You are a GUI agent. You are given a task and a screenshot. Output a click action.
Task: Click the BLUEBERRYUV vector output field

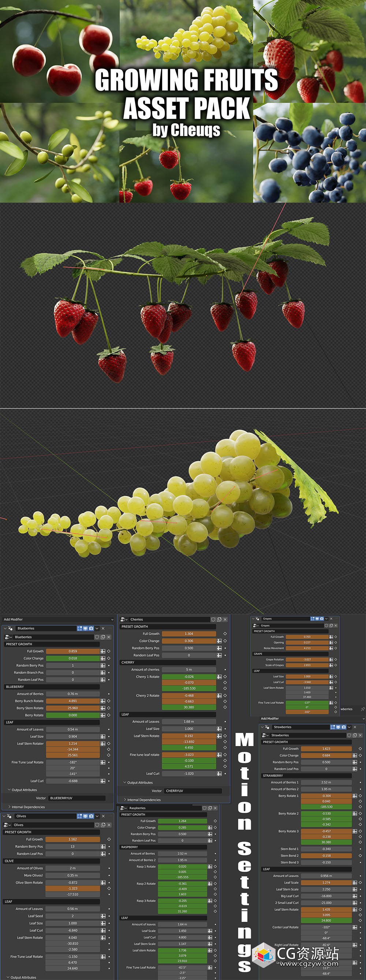coord(76,798)
